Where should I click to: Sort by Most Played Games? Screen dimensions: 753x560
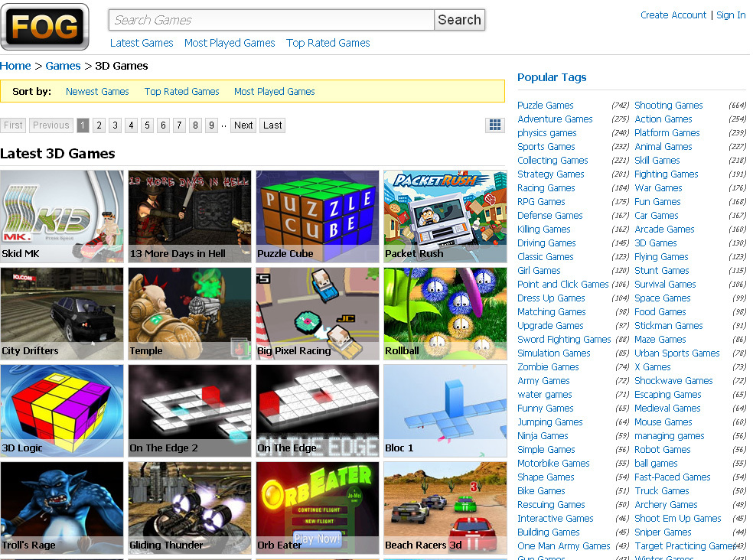[274, 92]
